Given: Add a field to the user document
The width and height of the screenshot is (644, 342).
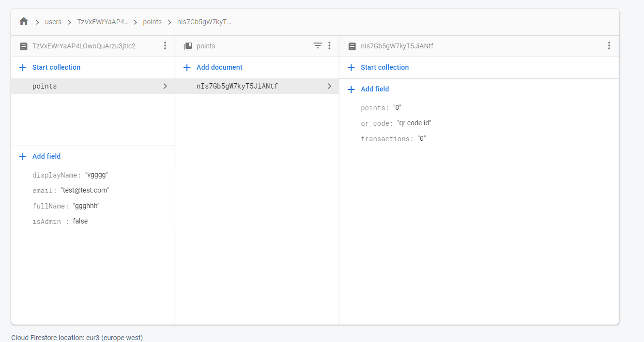Looking at the screenshot, I should click(x=46, y=156).
